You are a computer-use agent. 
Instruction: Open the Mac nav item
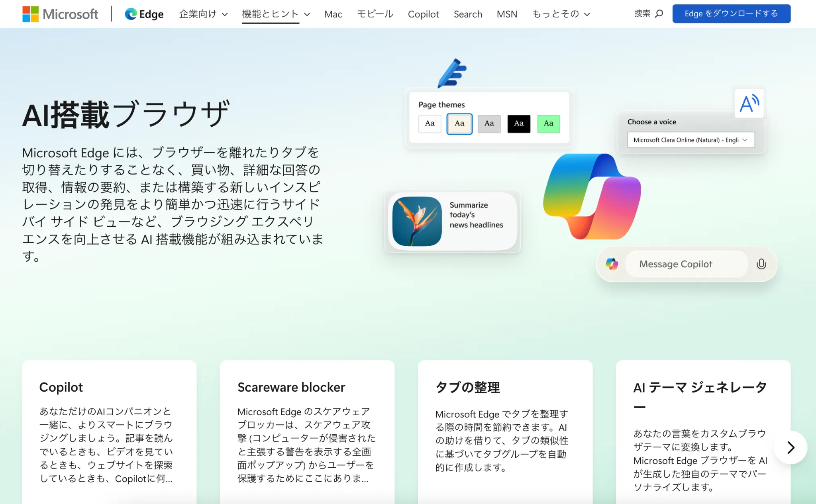333,14
